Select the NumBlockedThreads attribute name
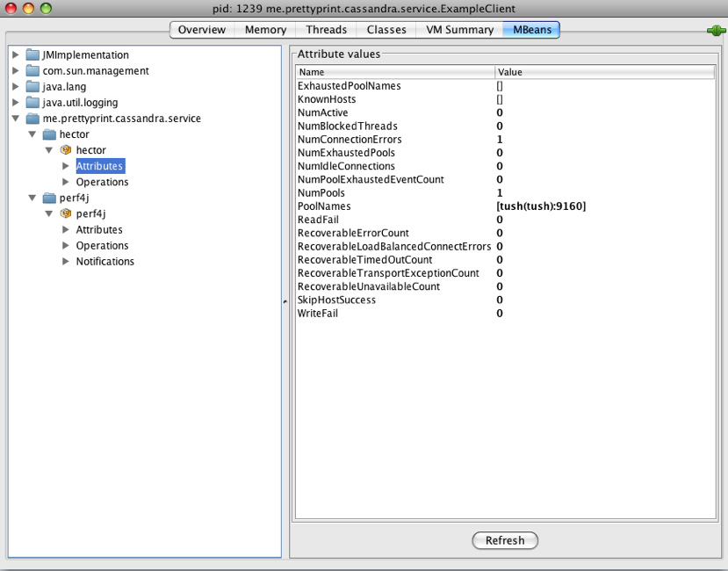The height and width of the screenshot is (571, 728). pos(348,126)
